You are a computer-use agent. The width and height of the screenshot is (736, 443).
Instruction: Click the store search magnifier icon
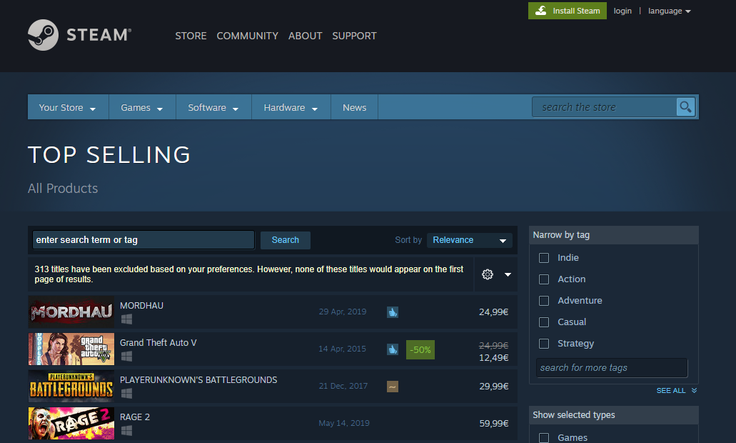tap(685, 107)
